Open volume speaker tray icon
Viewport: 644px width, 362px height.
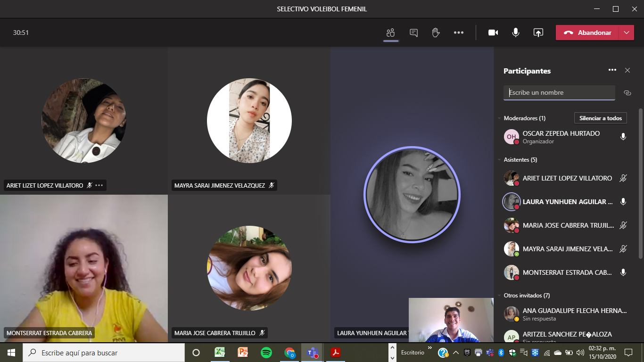click(580, 353)
